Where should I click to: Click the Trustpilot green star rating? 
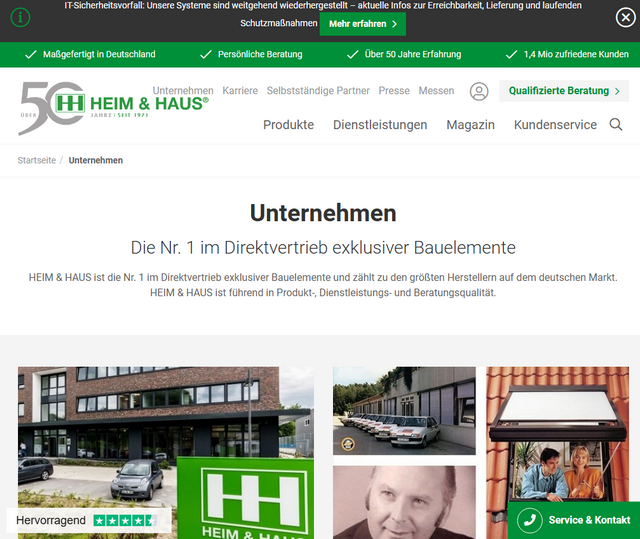click(125, 520)
